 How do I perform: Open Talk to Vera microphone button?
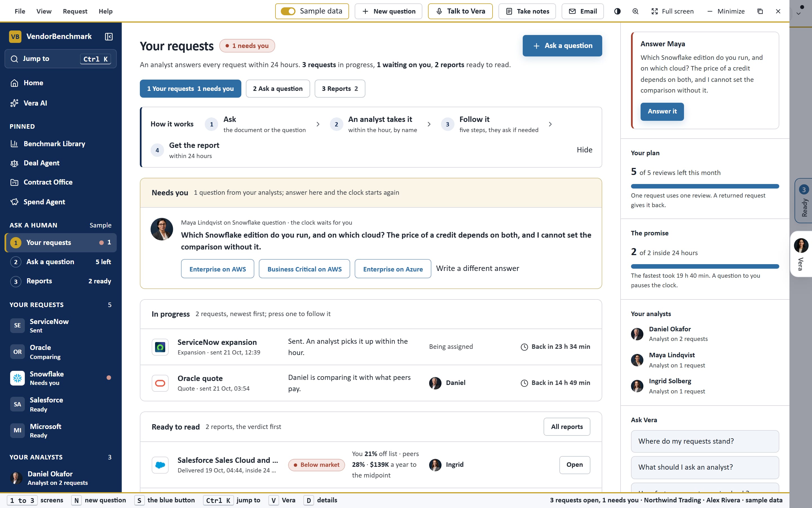(460, 11)
